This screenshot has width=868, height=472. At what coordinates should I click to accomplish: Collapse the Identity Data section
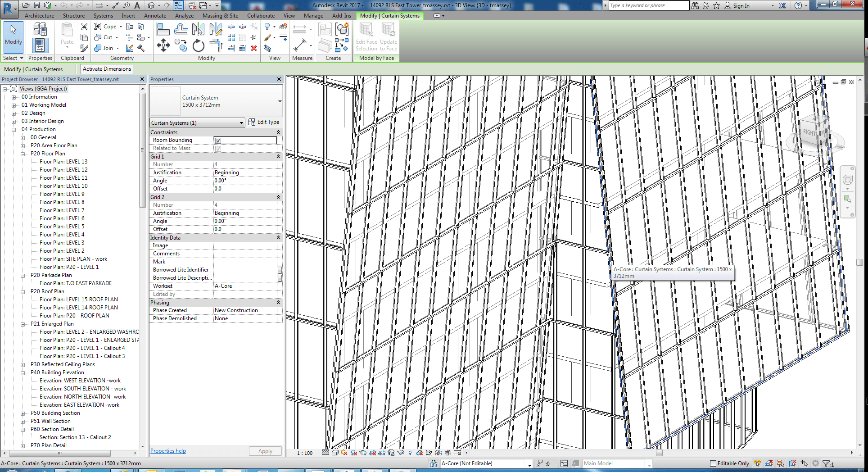click(x=278, y=237)
